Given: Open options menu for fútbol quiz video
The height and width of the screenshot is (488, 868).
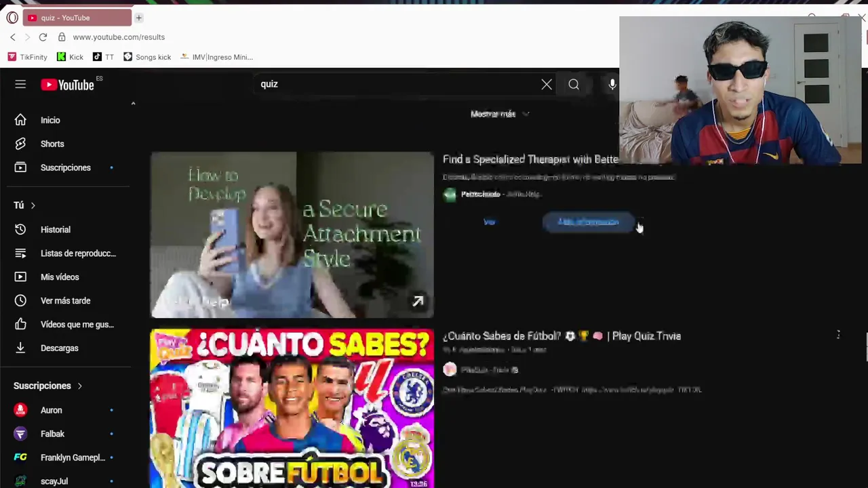Looking at the screenshot, I should [x=838, y=335].
